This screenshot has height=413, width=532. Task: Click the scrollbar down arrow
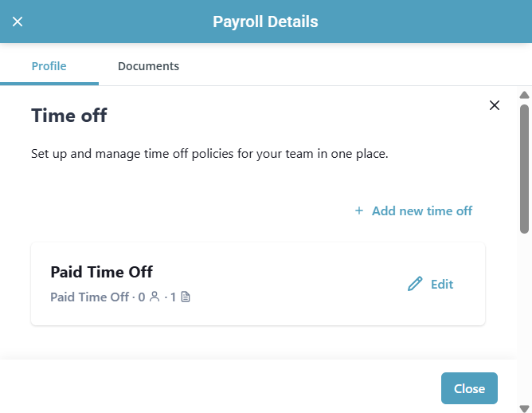click(x=524, y=407)
